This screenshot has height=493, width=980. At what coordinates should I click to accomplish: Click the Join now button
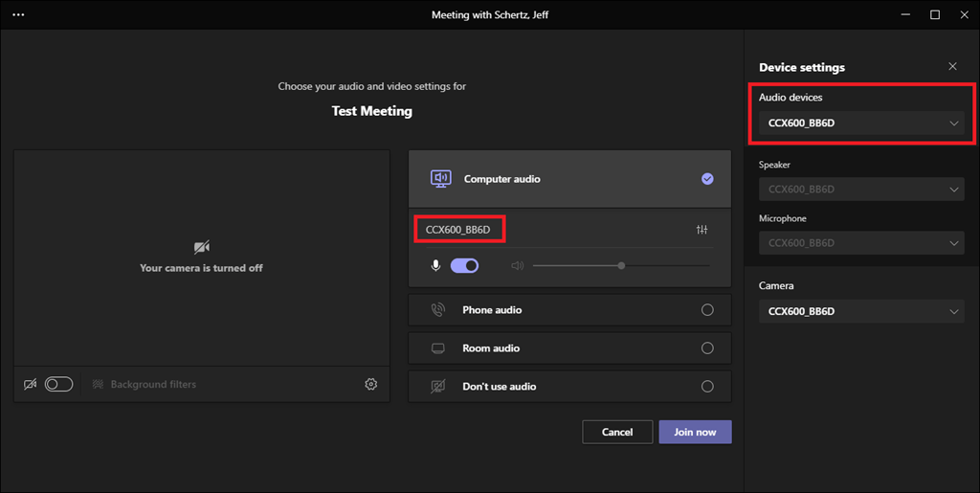click(695, 432)
